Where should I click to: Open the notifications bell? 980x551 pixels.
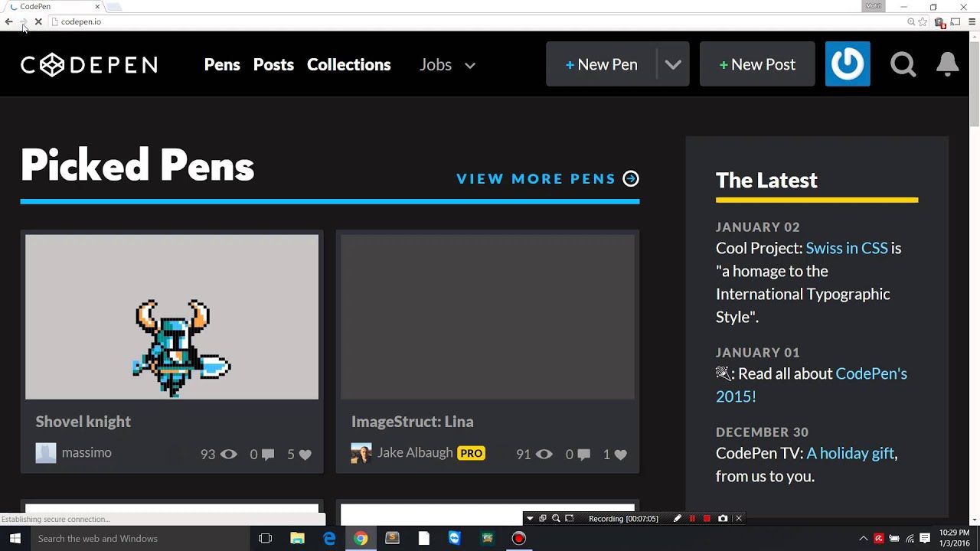(947, 64)
